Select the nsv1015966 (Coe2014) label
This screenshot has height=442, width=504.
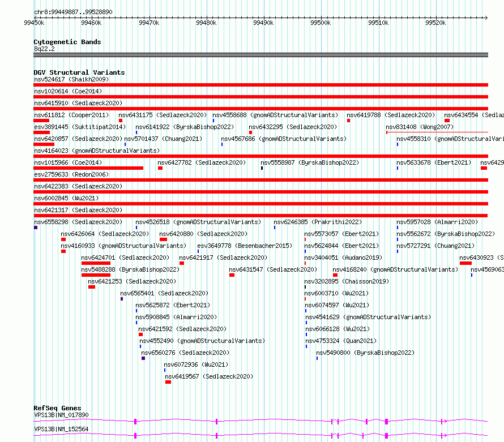68,162
